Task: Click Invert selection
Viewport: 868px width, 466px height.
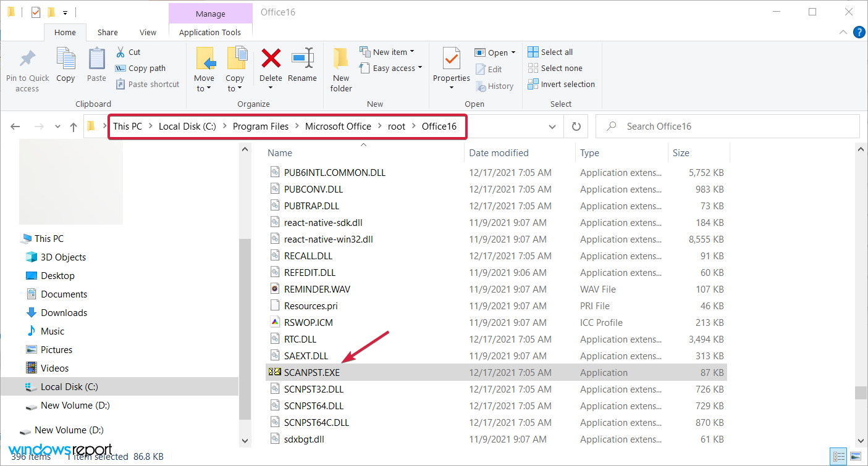Action: coord(562,84)
